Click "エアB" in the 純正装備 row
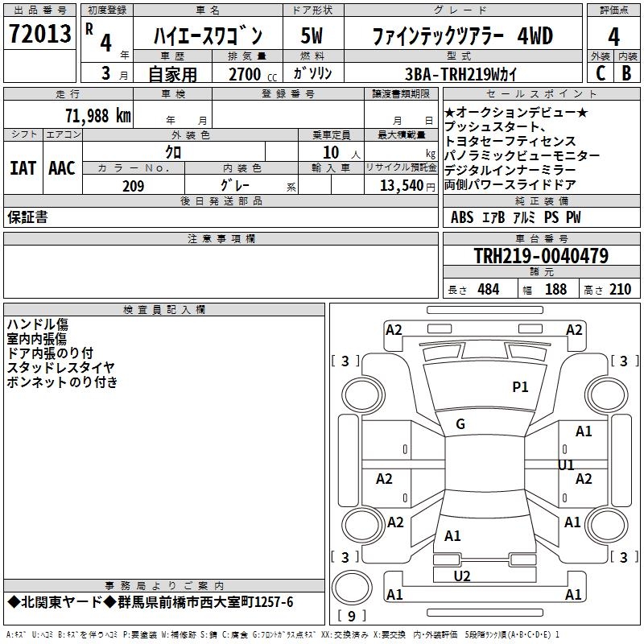 coord(493,217)
